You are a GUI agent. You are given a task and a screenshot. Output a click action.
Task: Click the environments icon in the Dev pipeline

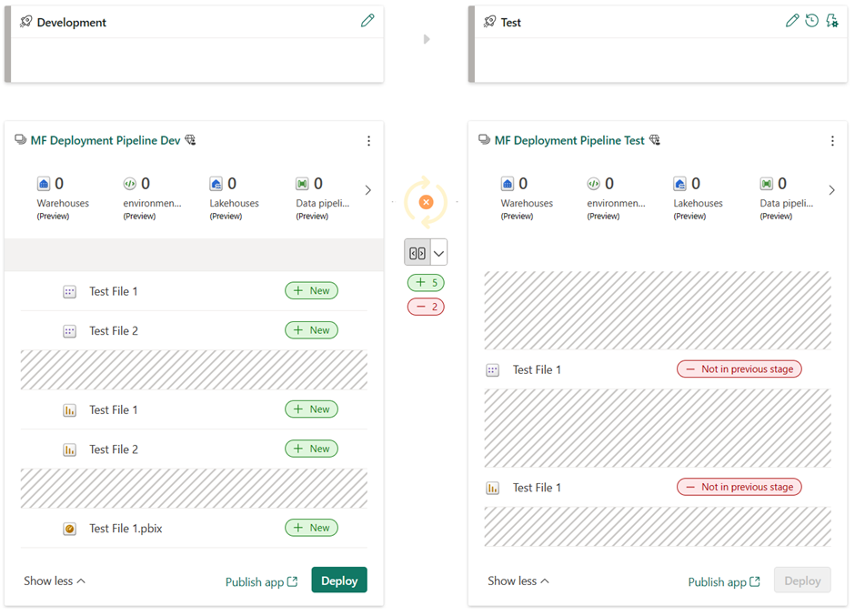130,184
